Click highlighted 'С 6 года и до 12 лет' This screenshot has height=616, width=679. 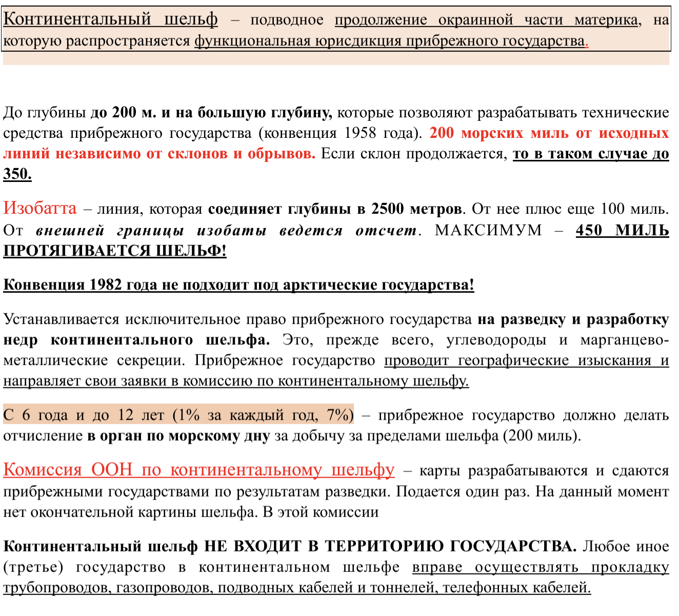pos(84,415)
